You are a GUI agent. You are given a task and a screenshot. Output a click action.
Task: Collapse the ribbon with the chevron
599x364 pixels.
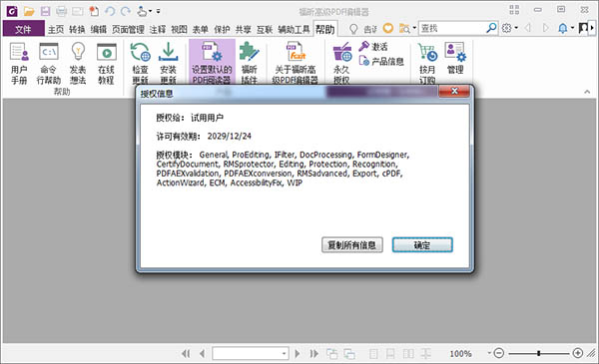click(587, 92)
